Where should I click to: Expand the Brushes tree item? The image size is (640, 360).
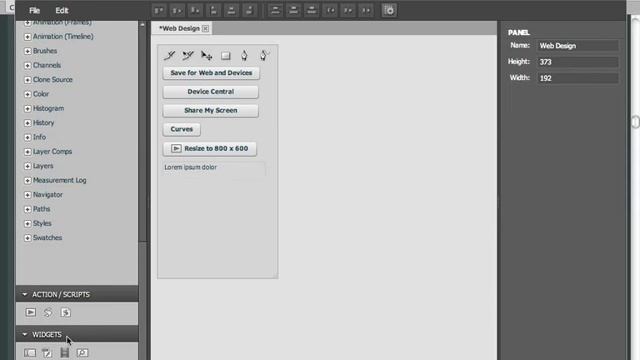[x=27, y=51]
